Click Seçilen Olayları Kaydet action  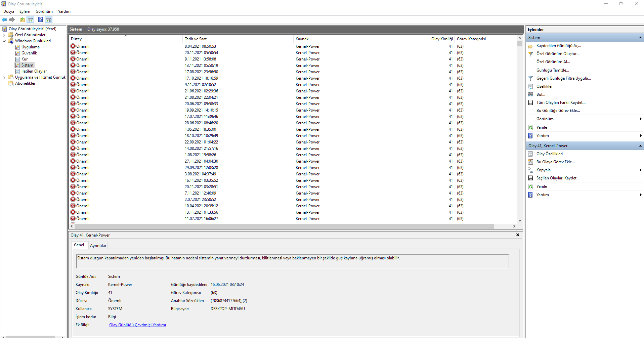click(558, 178)
